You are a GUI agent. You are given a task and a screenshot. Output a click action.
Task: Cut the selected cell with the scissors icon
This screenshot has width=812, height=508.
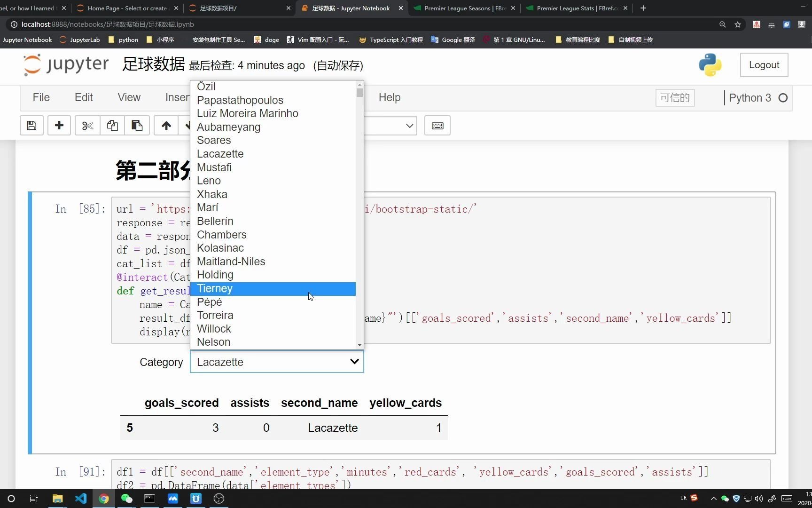point(87,125)
